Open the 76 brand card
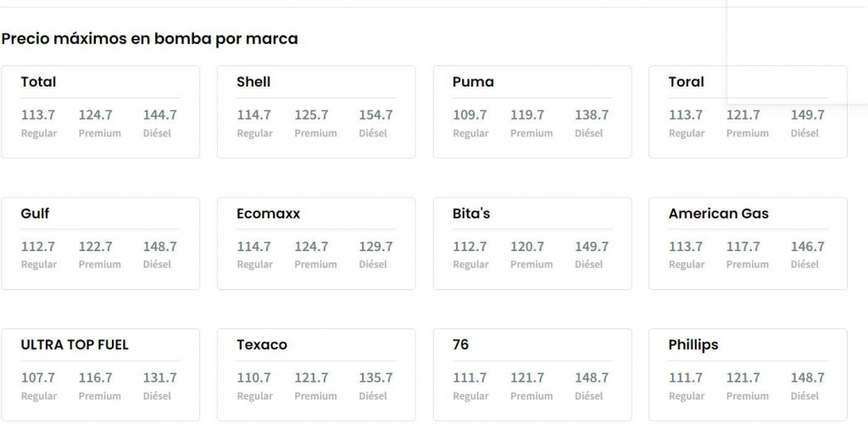This screenshot has width=868, height=436. click(532, 375)
